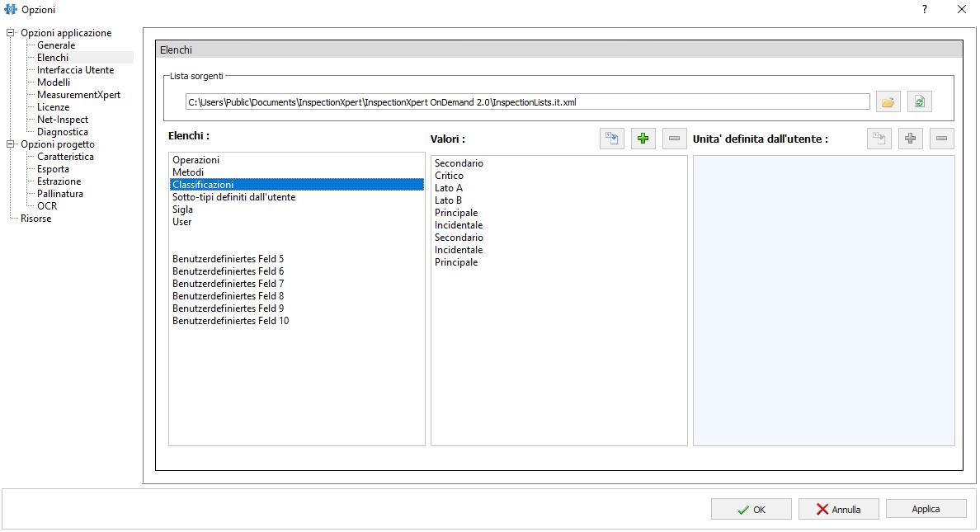Remove selected value using Valori minus button
Image resolution: width=980 pixels, height=532 pixels.
(675, 139)
